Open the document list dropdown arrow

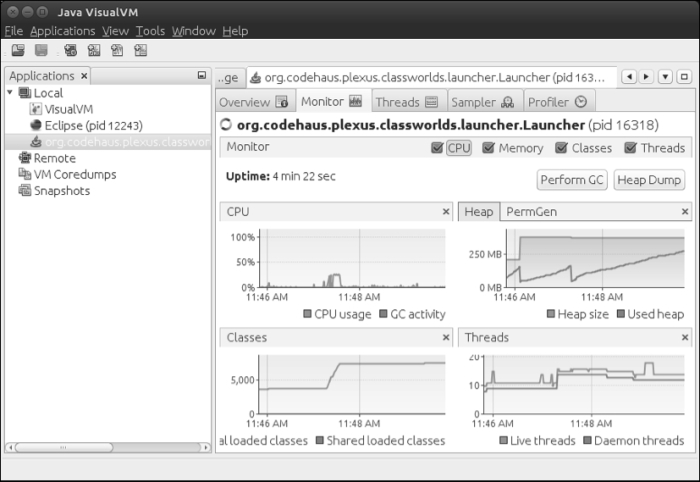pos(665,77)
